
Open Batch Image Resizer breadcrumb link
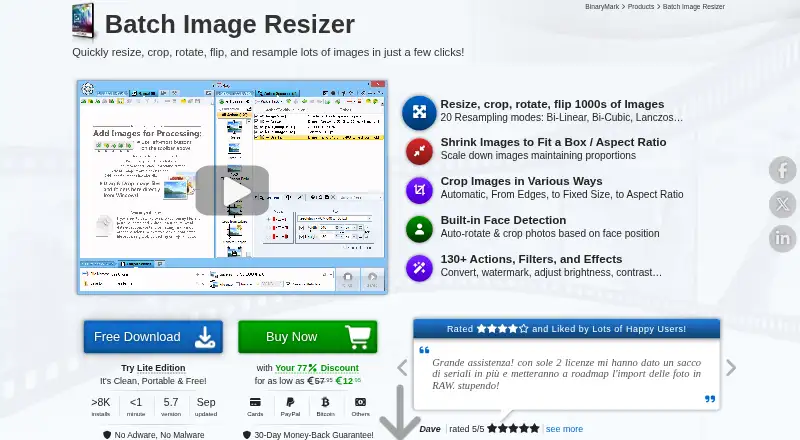tap(693, 7)
